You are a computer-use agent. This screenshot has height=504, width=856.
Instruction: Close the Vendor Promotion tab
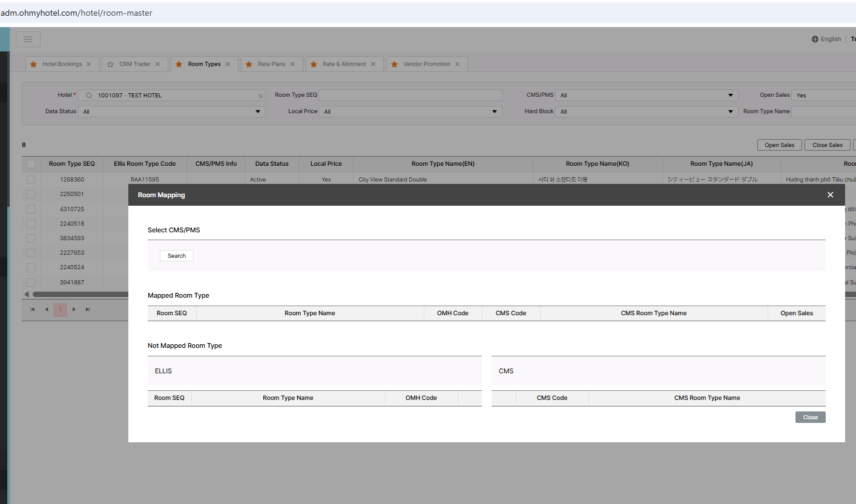[x=457, y=64]
